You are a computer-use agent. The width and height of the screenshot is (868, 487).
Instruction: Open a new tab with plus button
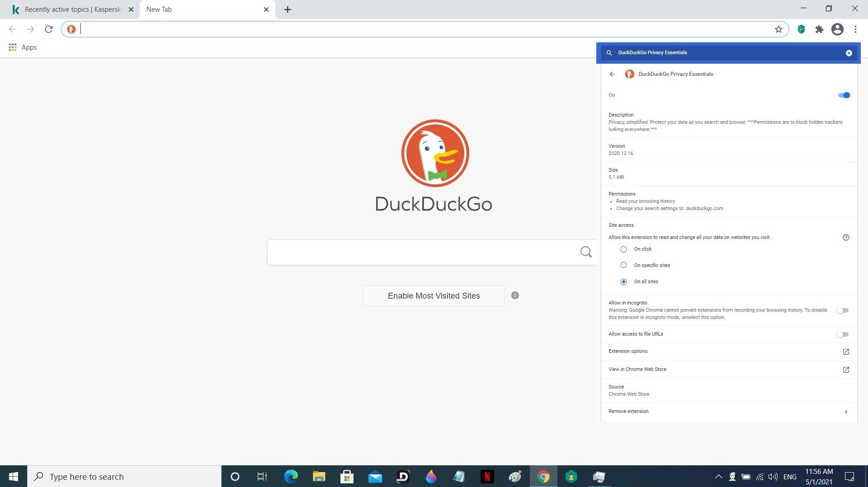288,9
